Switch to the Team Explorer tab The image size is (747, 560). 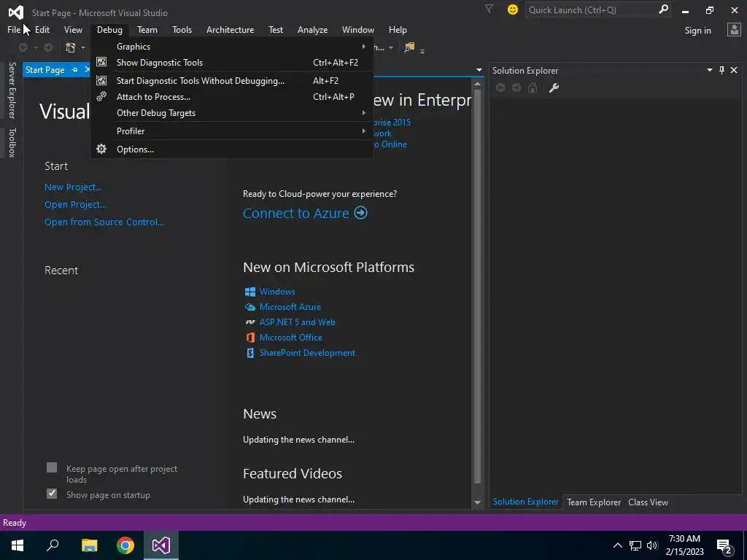point(594,502)
